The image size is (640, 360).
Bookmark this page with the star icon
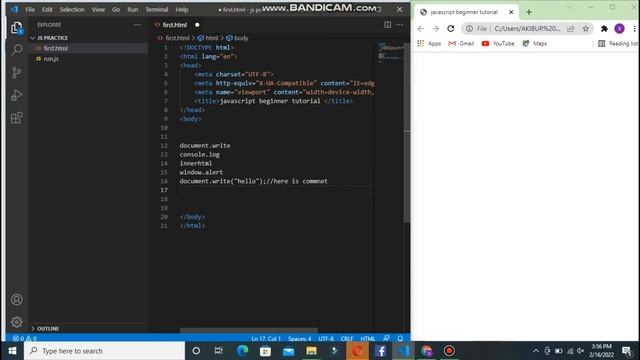coord(586,29)
